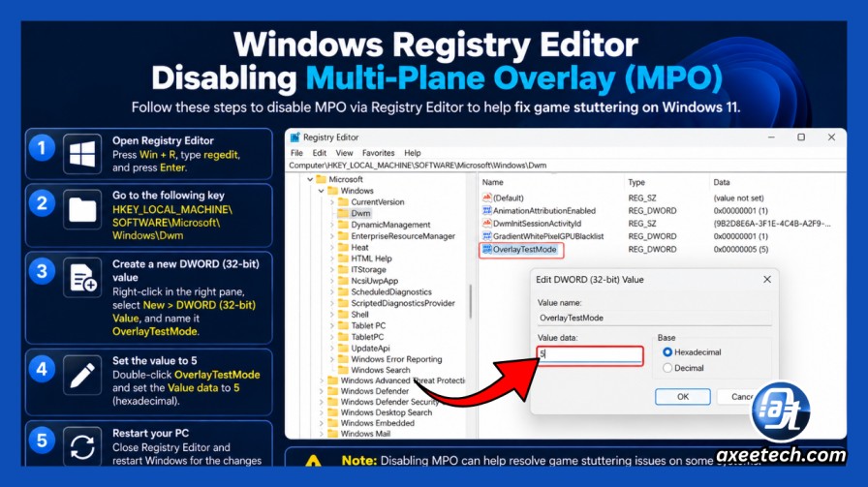868x487 pixels.
Task: Select the Windows Defender Security key
Action: 389,402
